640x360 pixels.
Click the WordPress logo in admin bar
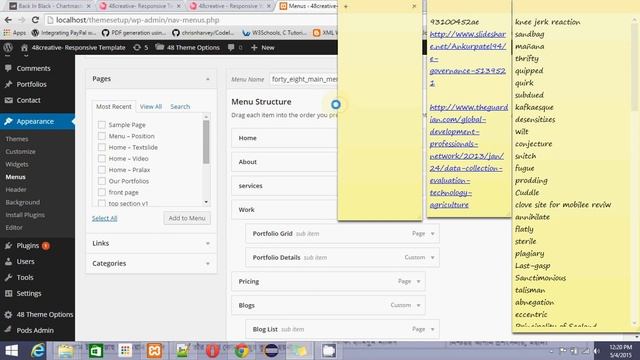(8, 47)
